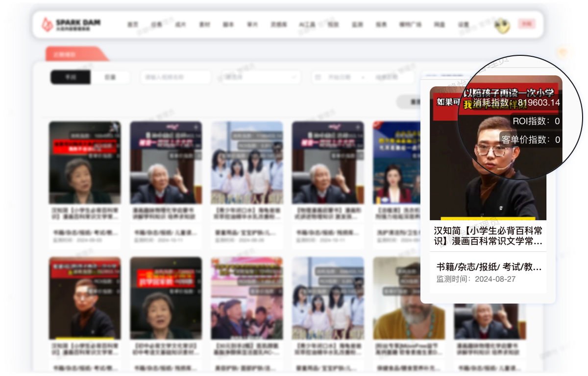Open the category select dropdown
The width and height of the screenshot is (588, 376).
261,77
